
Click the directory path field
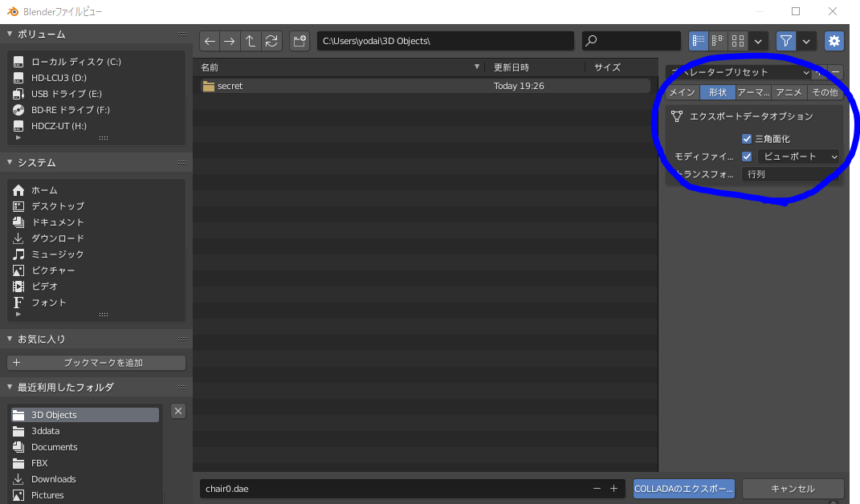coord(446,41)
